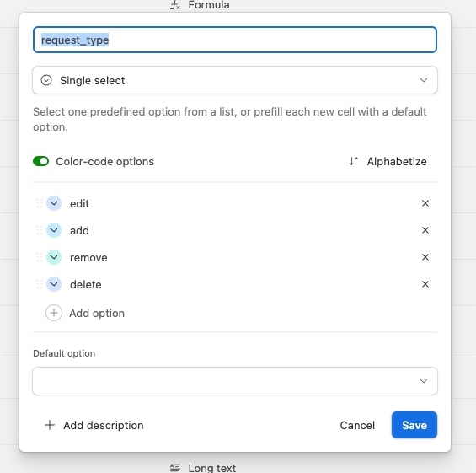Click the drag handle beside 'delete'

click(39, 284)
